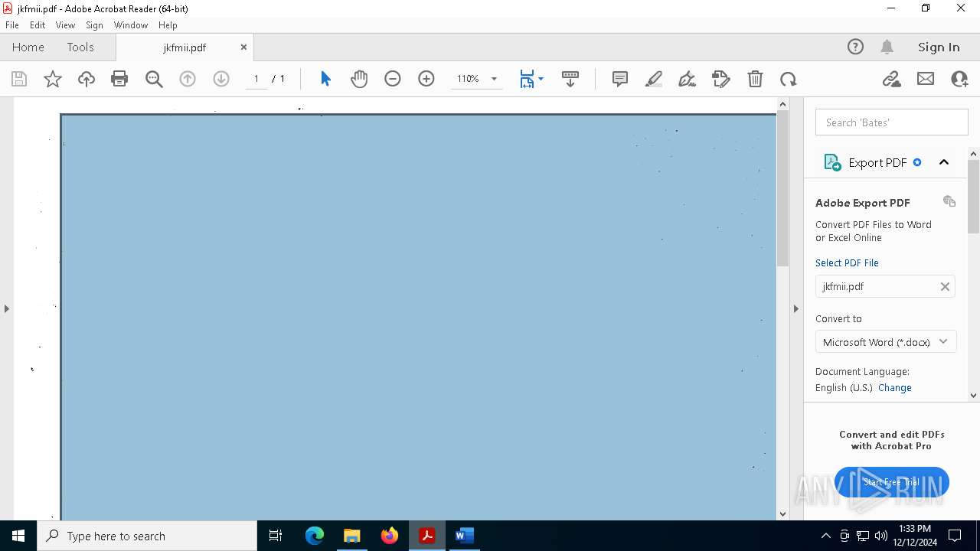Image resolution: width=980 pixels, height=551 pixels.
Task: Zoom in with the plus button
Action: pos(426,79)
